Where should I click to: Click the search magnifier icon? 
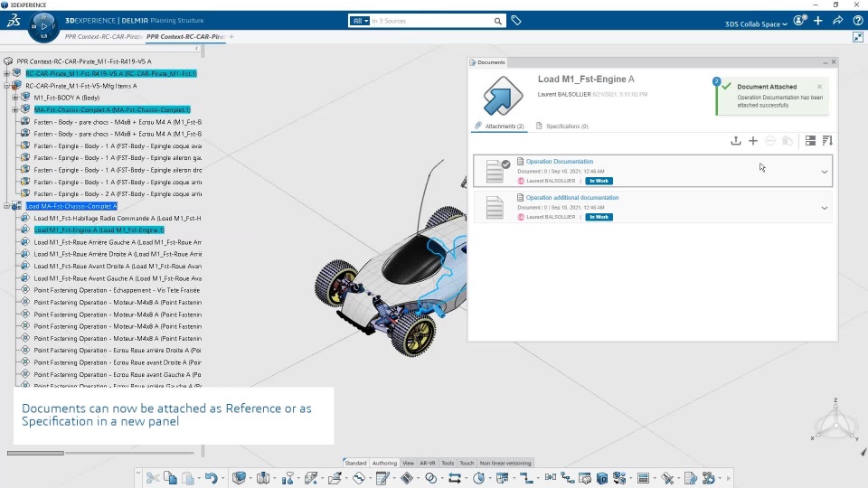click(x=497, y=21)
